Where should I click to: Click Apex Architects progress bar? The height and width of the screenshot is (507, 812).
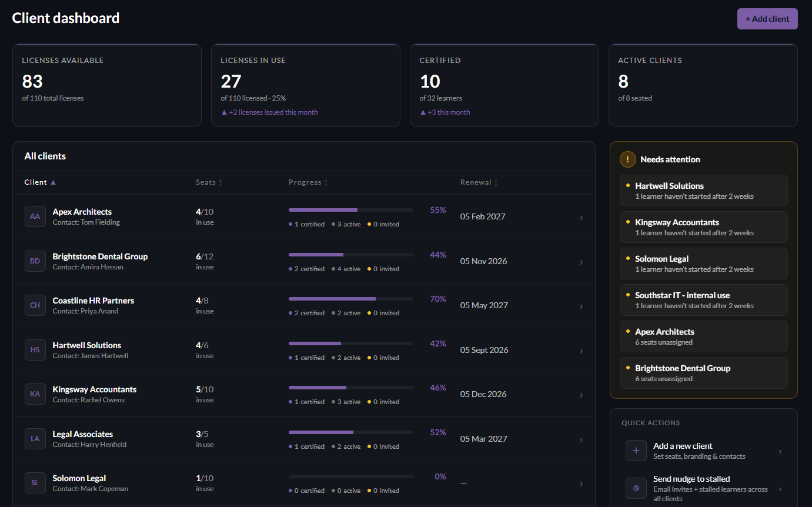pyautogui.click(x=351, y=210)
